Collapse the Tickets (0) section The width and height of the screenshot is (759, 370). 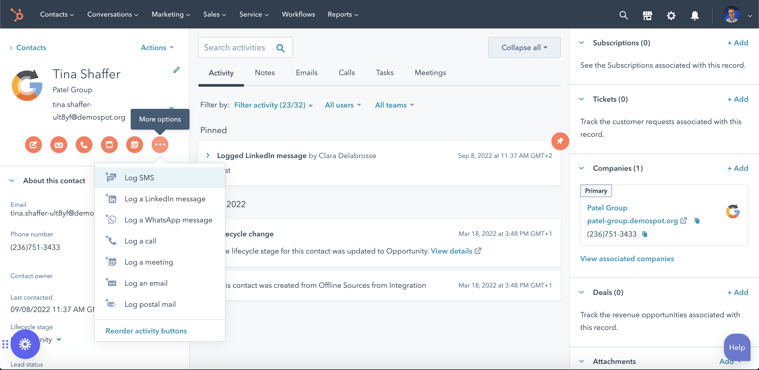pyautogui.click(x=582, y=99)
